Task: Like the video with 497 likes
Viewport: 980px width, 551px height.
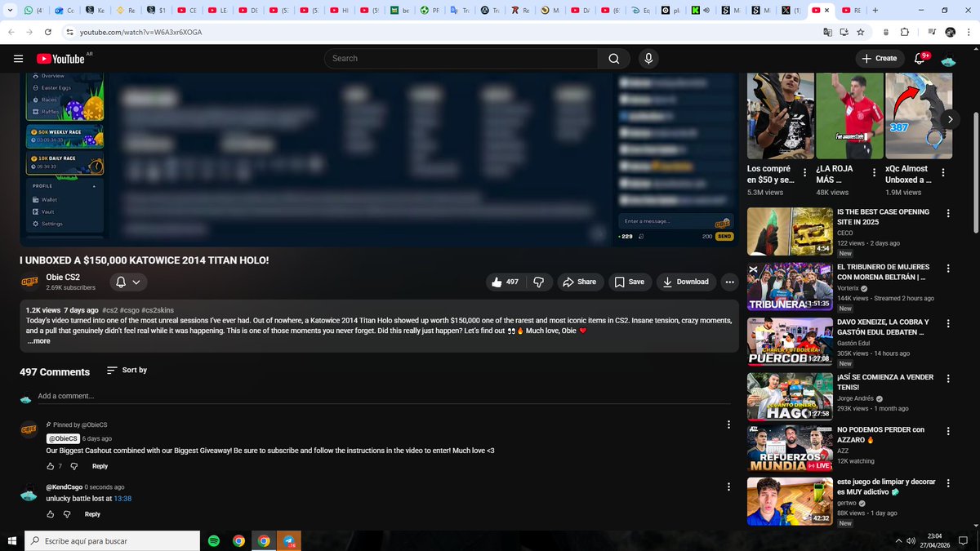Action: tap(505, 282)
